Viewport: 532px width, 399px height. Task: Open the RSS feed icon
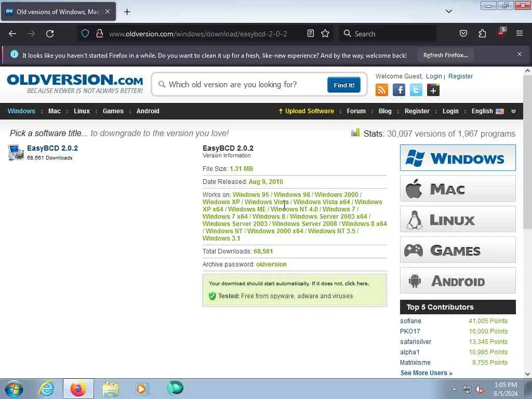tap(382, 90)
